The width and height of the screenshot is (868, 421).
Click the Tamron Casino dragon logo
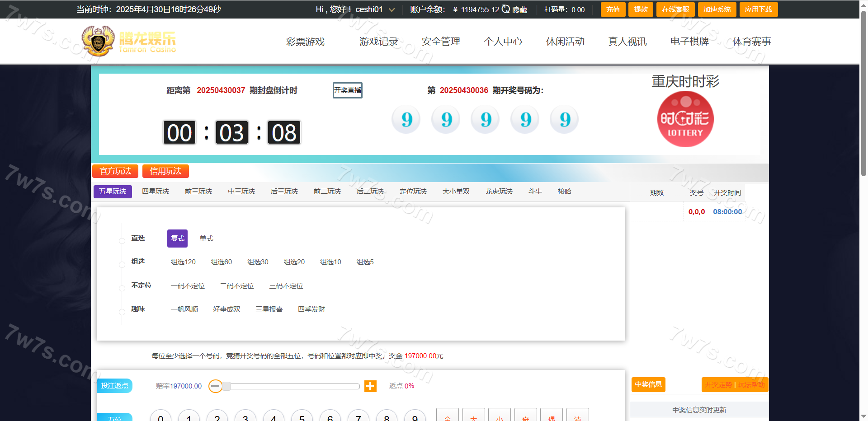(98, 42)
